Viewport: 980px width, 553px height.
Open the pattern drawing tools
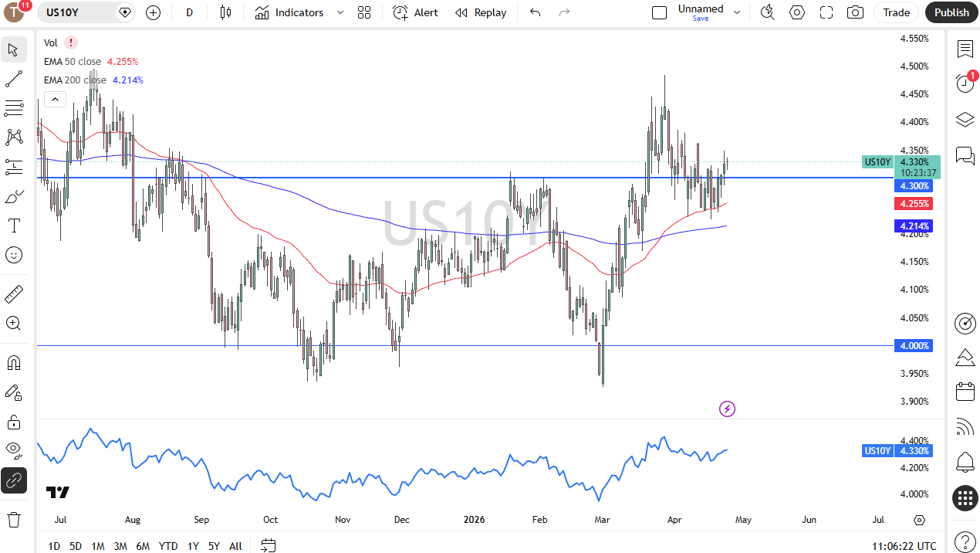pyautogui.click(x=14, y=137)
